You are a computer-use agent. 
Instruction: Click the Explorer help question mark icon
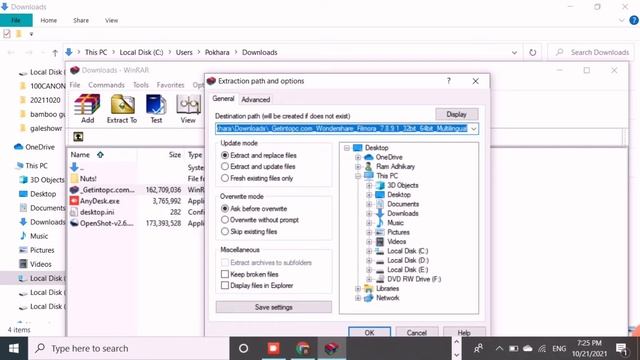(x=634, y=20)
